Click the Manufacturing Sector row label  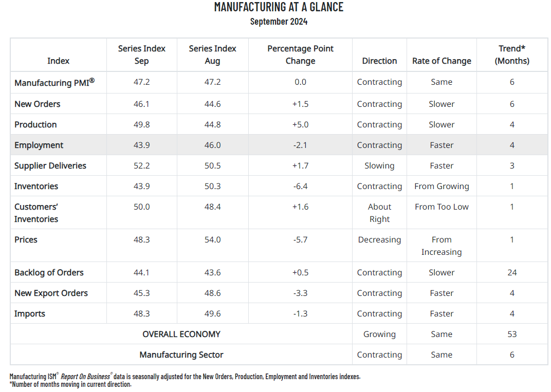pyautogui.click(x=181, y=355)
